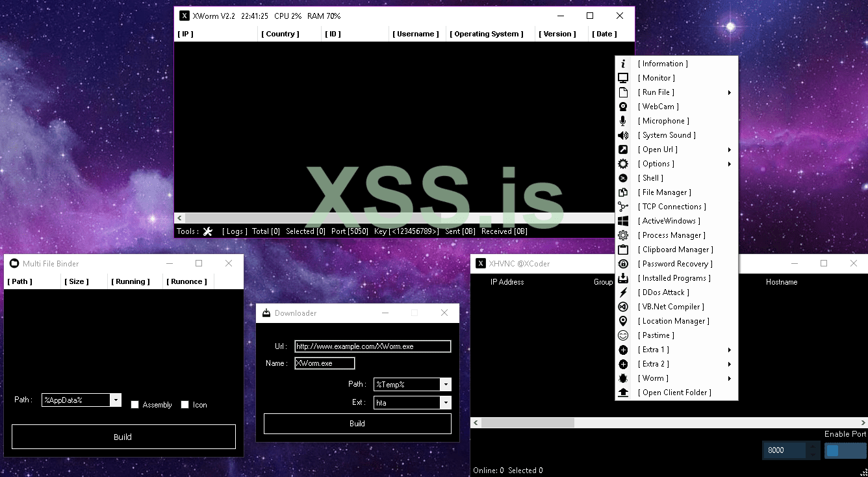Click the Information 'i' icon in context menu

[623, 64]
